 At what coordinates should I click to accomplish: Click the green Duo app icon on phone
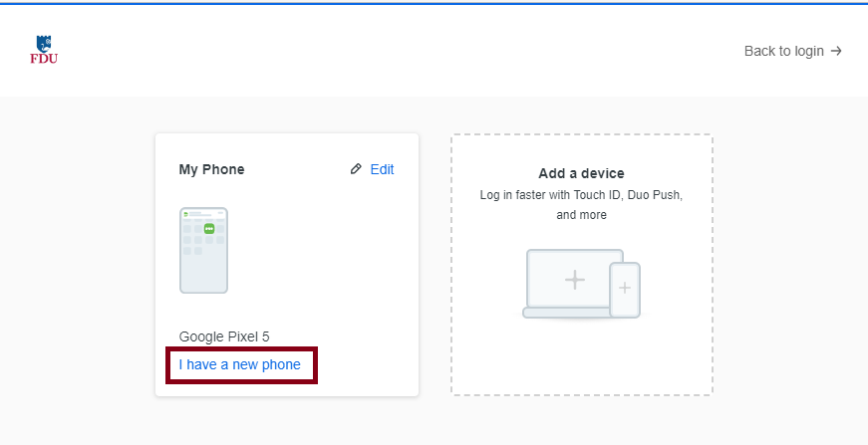point(209,229)
